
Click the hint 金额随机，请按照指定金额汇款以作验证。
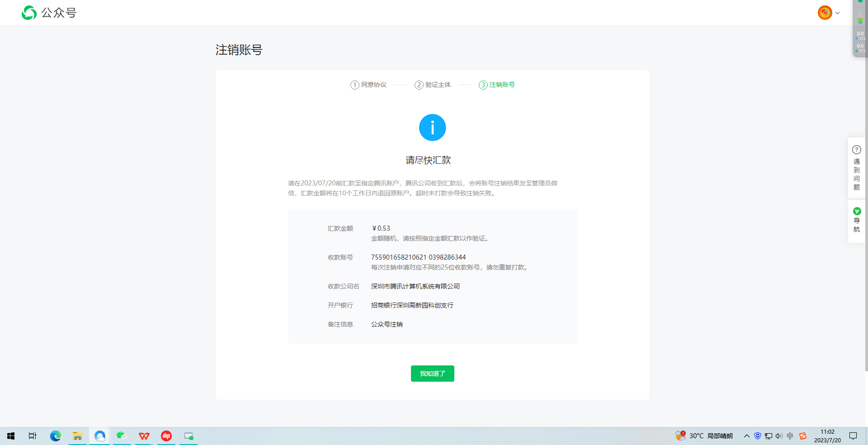pyautogui.click(x=430, y=238)
